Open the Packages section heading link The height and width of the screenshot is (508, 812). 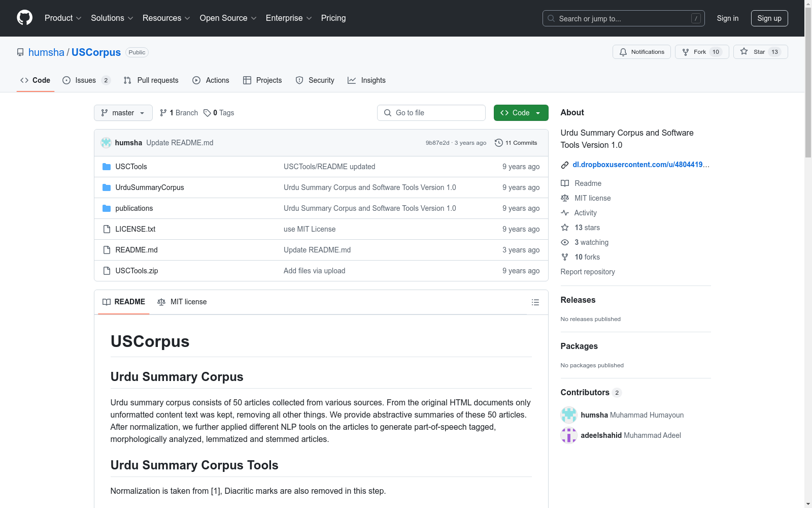pyautogui.click(x=579, y=346)
